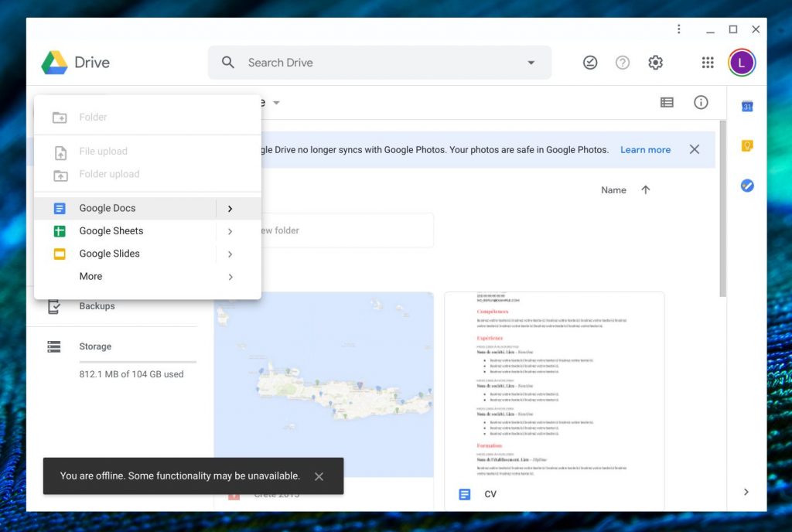Open the Google apps grid launcher
Screen dimensions: 792x532
[x=708, y=63]
